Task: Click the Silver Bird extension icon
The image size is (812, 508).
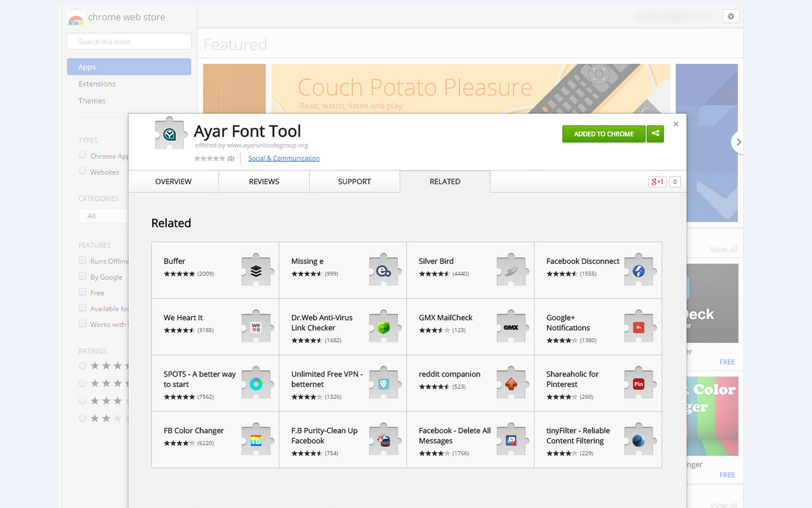Action: click(x=511, y=271)
